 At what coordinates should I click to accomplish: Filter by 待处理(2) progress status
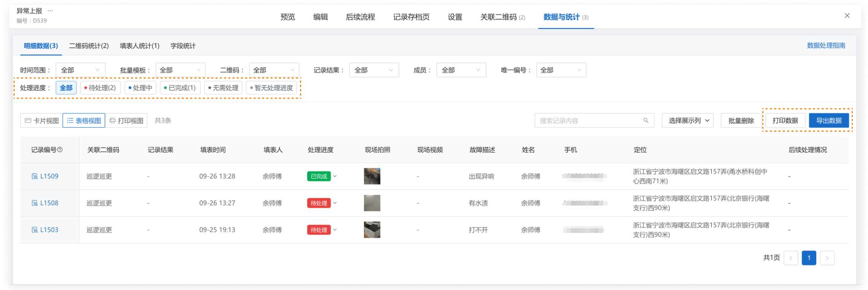(x=101, y=88)
